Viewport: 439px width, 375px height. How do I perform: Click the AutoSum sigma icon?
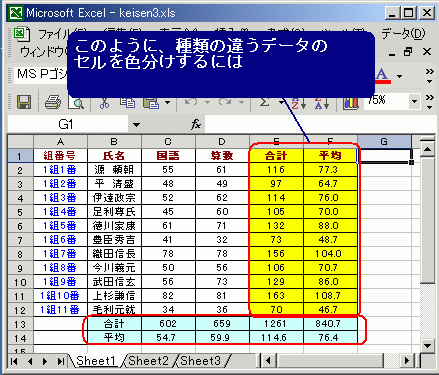pos(265,102)
